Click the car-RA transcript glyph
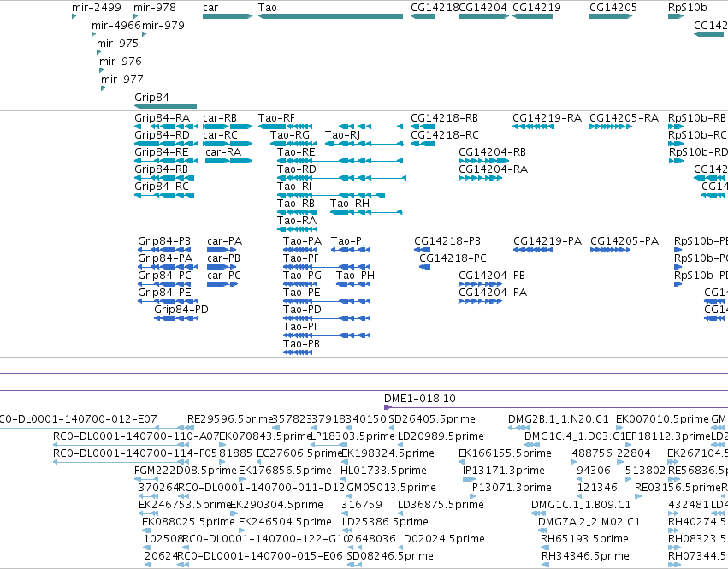 pyautogui.click(x=229, y=161)
